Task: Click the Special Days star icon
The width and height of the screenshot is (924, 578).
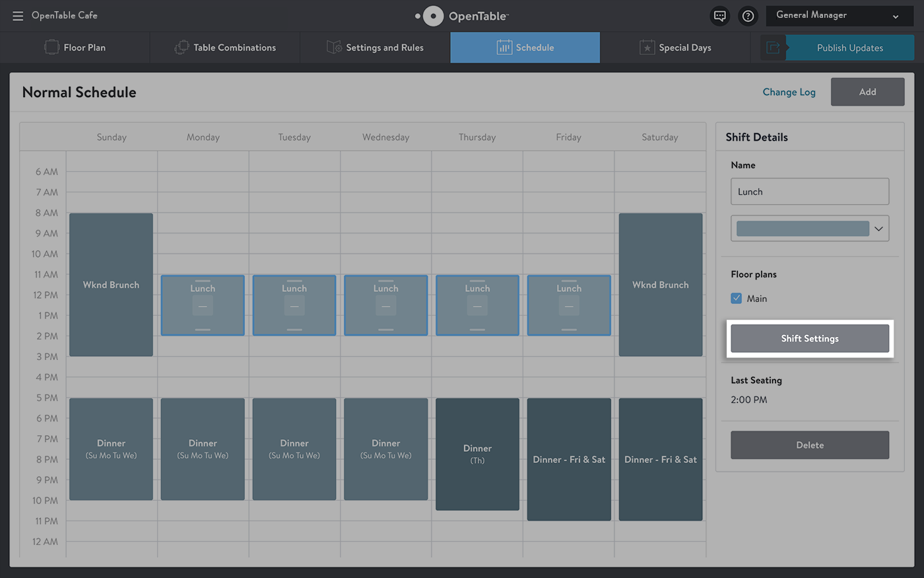Action: (647, 48)
